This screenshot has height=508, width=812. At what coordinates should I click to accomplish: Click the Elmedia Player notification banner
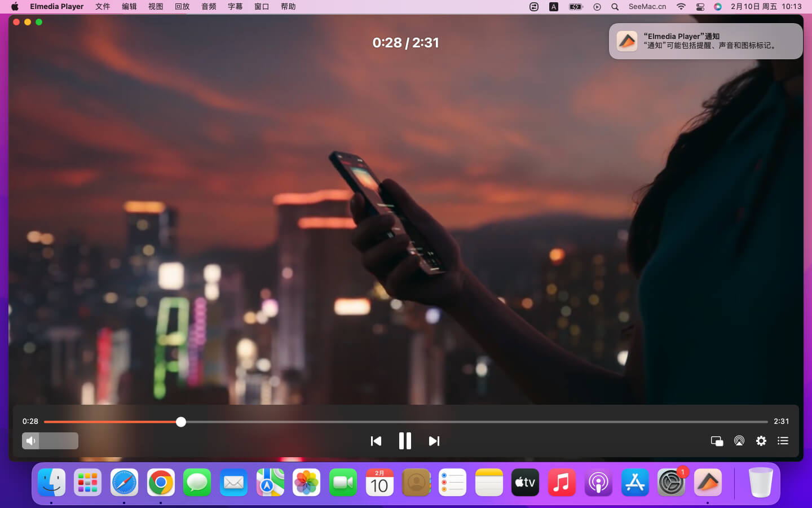click(705, 41)
